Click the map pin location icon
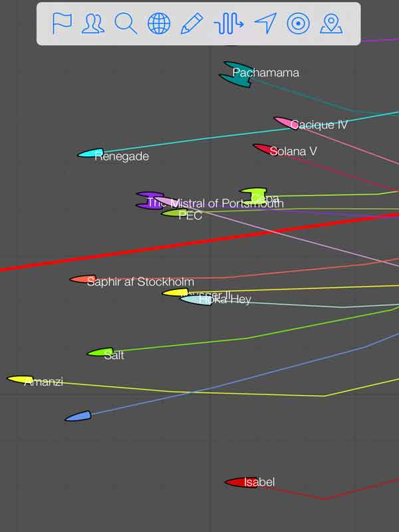This screenshot has height=532, width=399. tap(331, 24)
